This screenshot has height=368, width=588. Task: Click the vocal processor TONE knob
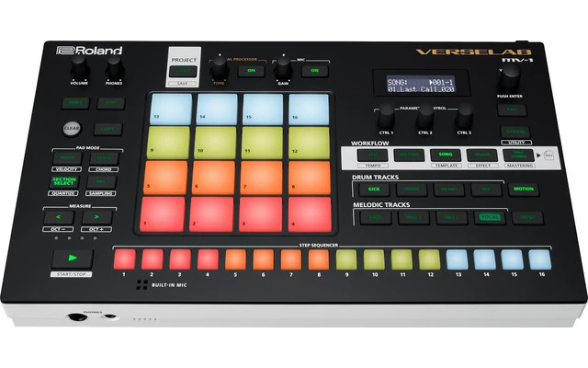219,67
